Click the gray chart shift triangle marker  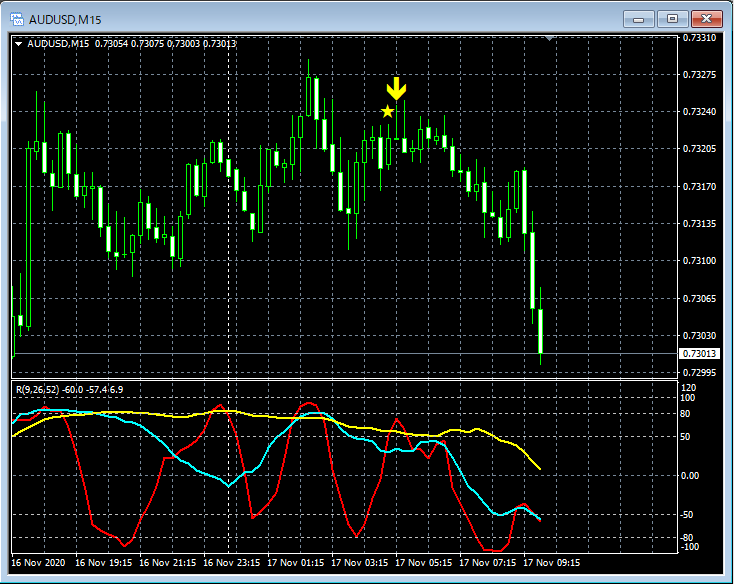tap(549, 38)
